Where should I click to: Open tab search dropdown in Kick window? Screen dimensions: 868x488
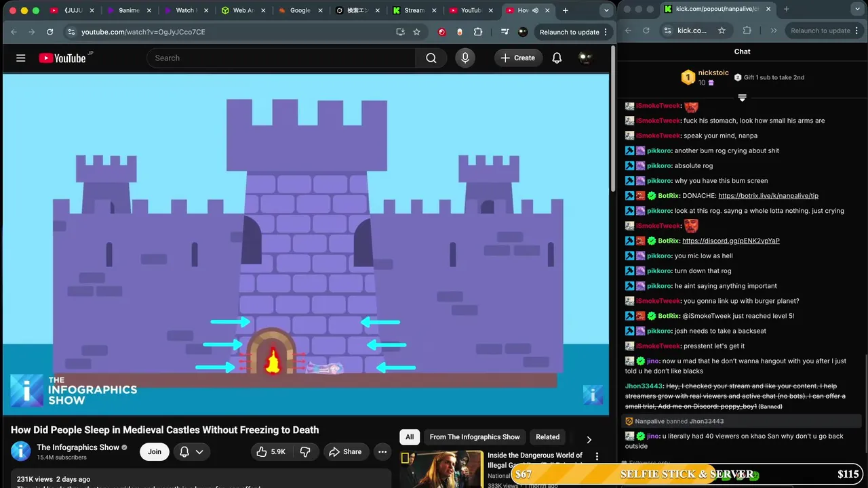tap(859, 9)
